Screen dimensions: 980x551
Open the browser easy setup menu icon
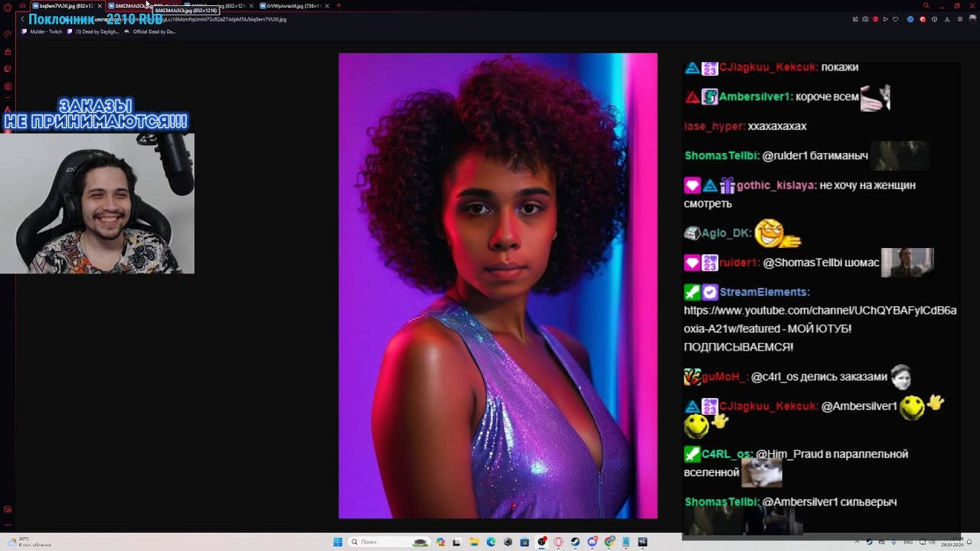[x=960, y=19]
